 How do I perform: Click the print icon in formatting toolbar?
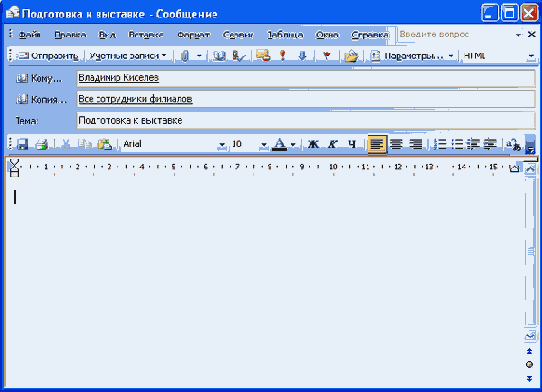click(x=42, y=144)
